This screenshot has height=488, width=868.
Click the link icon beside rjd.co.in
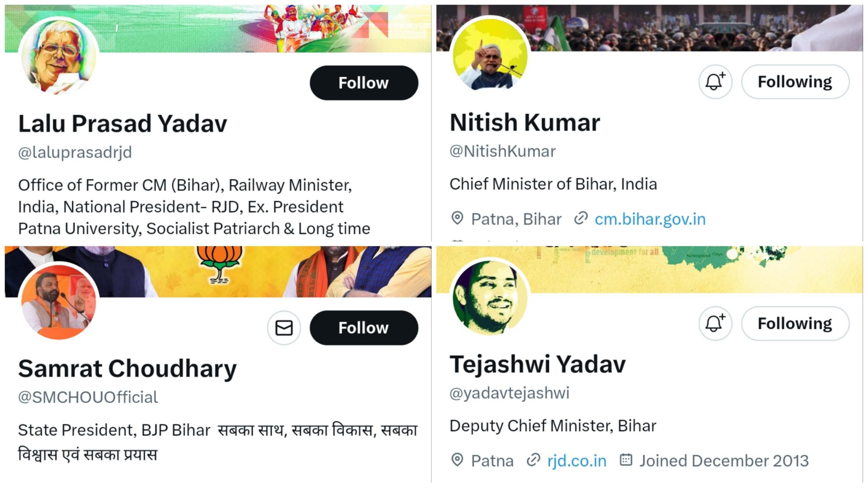pyautogui.click(x=533, y=460)
